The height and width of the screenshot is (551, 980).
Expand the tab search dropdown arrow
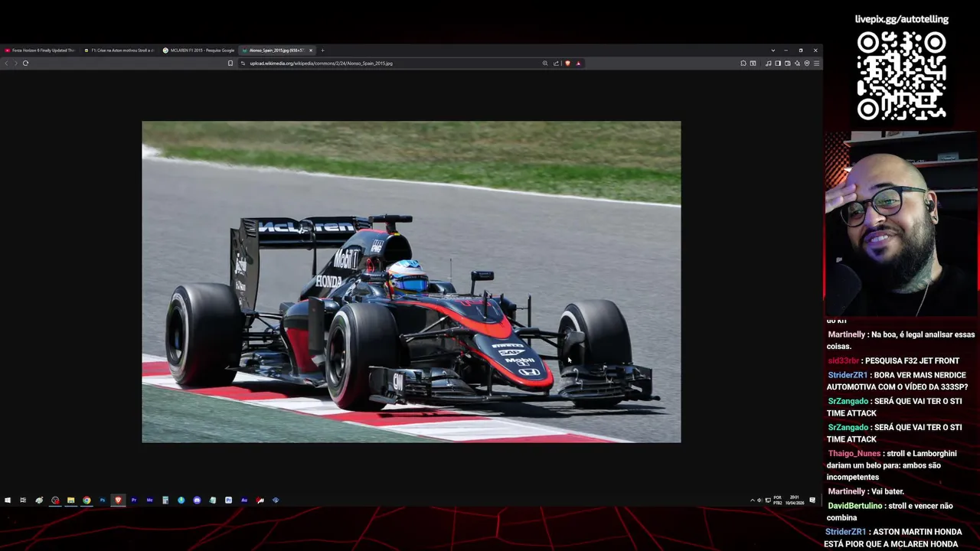point(773,51)
